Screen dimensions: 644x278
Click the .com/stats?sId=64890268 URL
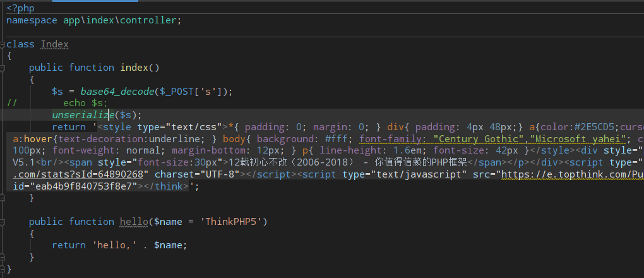78,174
